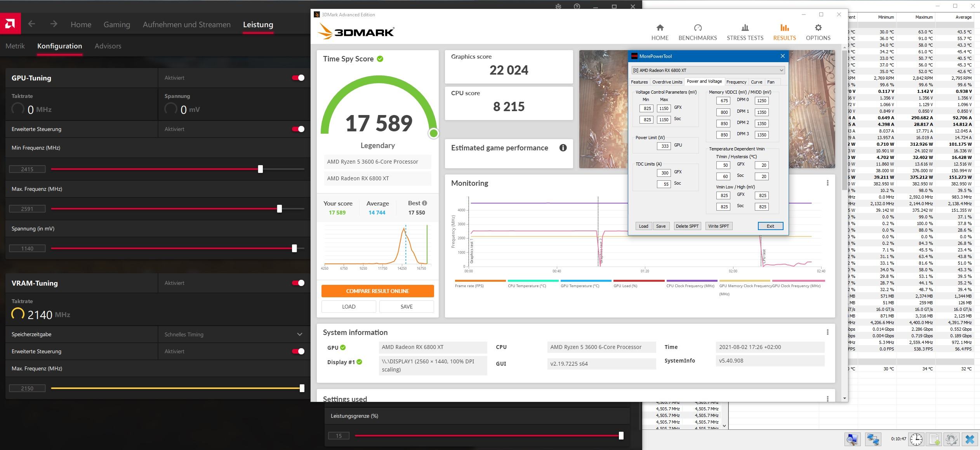The height and width of the screenshot is (450, 980).
Task: Open the MorePowerTool Frequency tab
Action: tap(736, 82)
